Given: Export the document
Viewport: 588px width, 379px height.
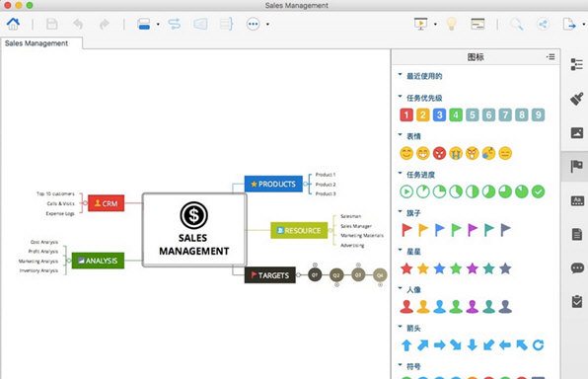Looking at the screenshot, I should (x=569, y=24).
